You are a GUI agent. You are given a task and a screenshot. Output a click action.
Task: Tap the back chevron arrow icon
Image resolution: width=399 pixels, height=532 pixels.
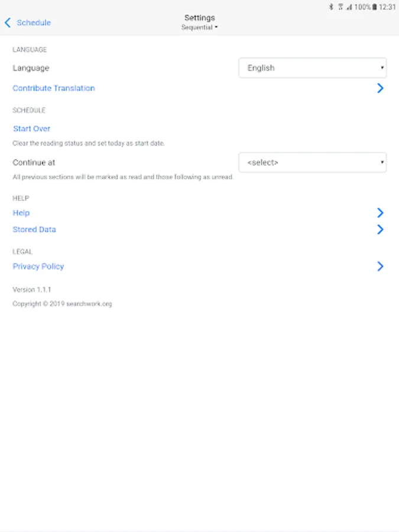[8, 23]
